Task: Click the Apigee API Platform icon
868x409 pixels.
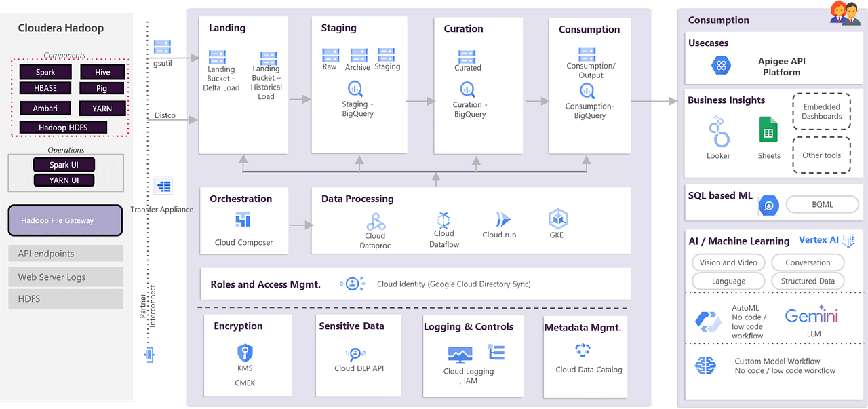Action: [x=721, y=66]
